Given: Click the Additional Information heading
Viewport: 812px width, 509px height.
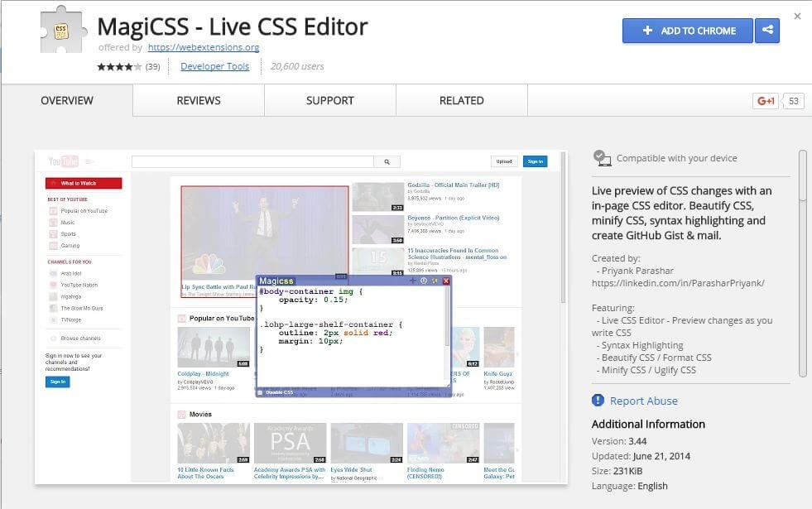Looking at the screenshot, I should (x=648, y=424).
